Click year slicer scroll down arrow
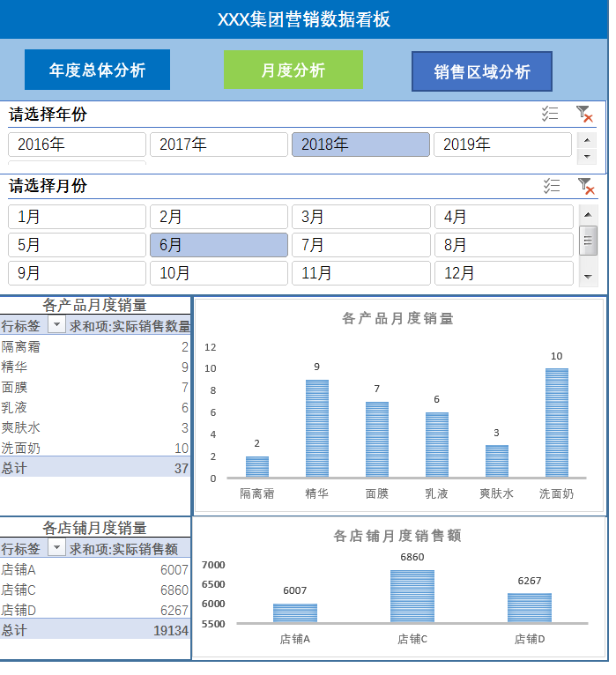Image resolution: width=616 pixels, height=675 pixels. coord(587,156)
